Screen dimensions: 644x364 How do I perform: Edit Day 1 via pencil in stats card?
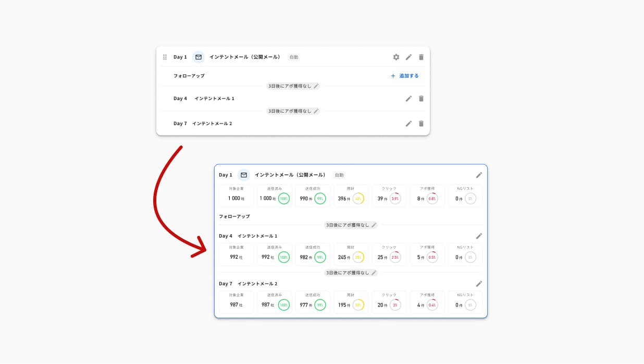[x=479, y=175]
